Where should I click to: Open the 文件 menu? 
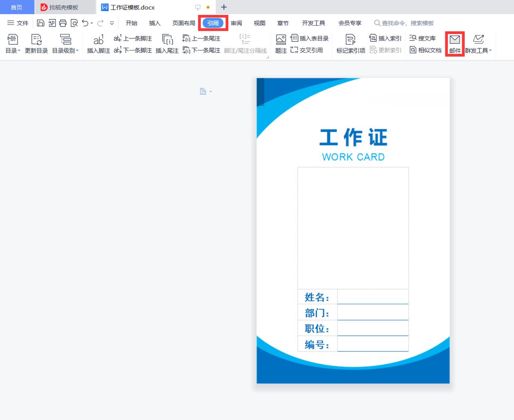coord(18,23)
